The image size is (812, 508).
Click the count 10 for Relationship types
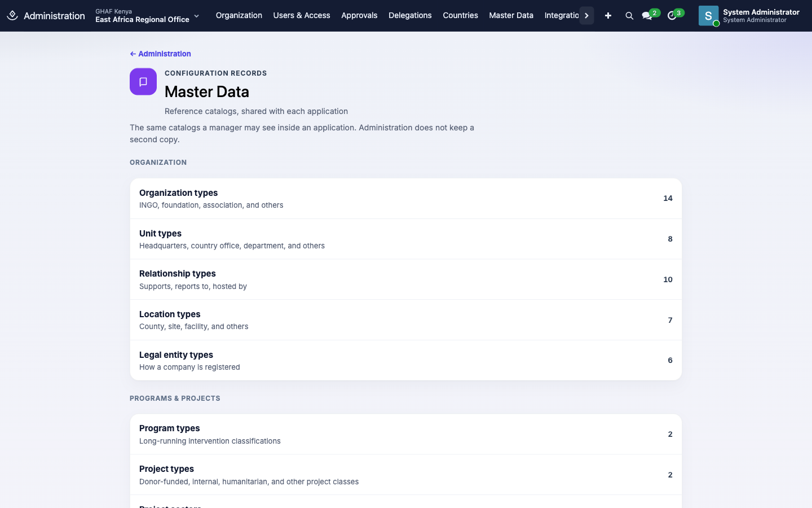click(x=668, y=279)
